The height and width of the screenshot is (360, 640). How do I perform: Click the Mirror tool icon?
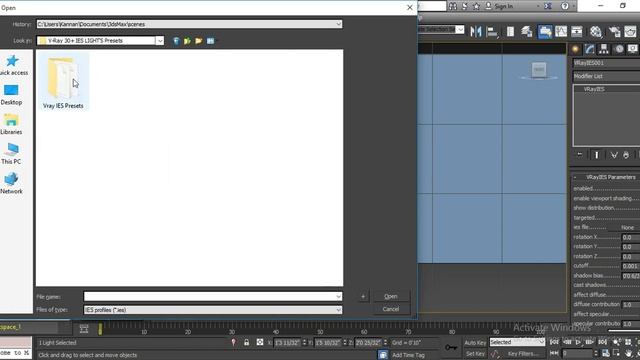[476, 31]
